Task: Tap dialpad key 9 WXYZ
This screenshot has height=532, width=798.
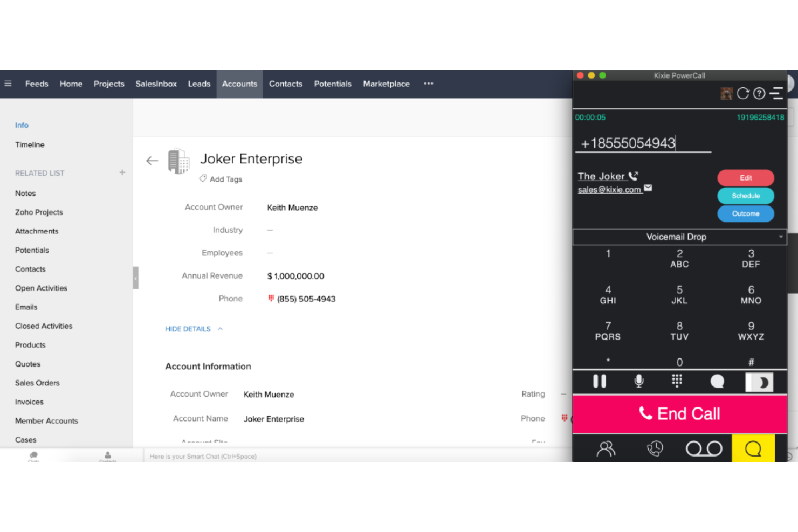Action: pyautogui.click(x=751, y=331)
